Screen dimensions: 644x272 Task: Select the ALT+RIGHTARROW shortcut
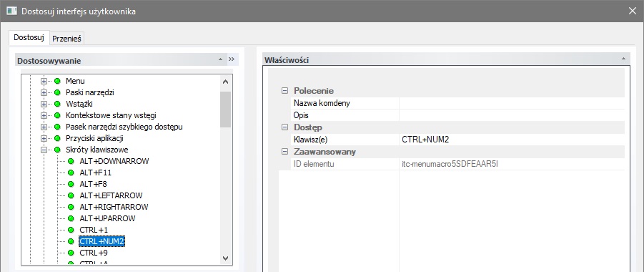click(114, 207)
